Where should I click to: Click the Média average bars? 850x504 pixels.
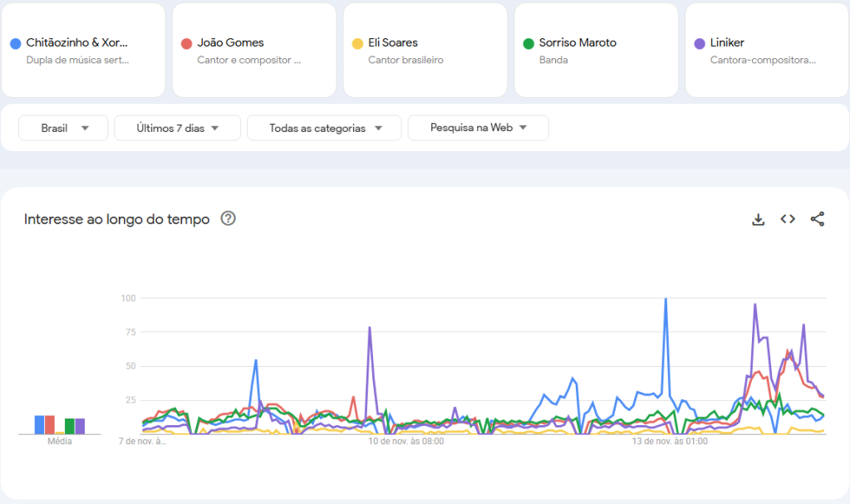(58, 423)
